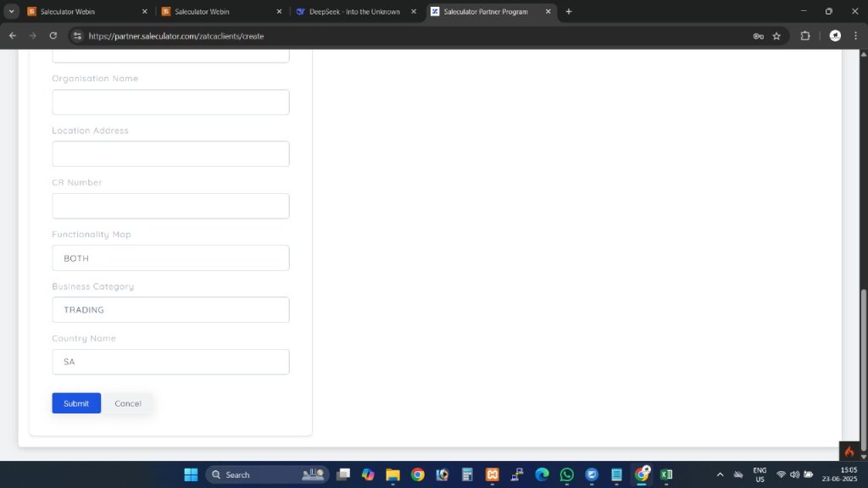
Task: Open Microsoft Edge from the taskbar
Action: click(542, 474)
